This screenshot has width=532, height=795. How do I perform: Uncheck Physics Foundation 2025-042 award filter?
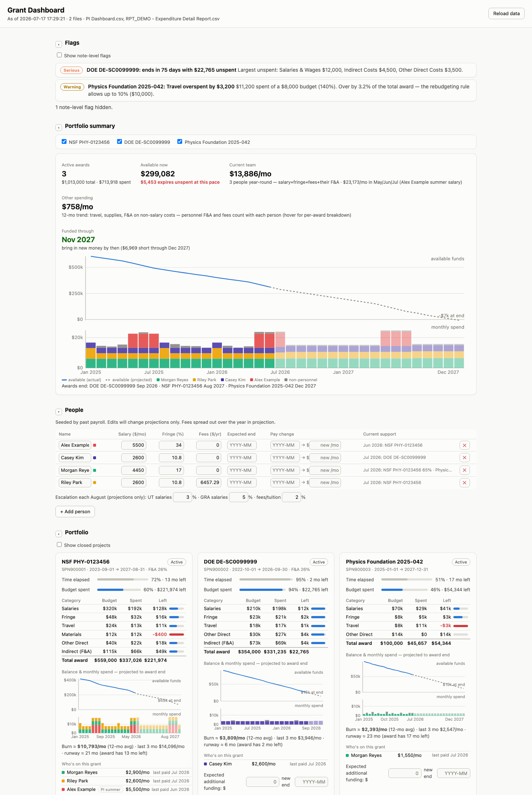[x=180, y=142]
